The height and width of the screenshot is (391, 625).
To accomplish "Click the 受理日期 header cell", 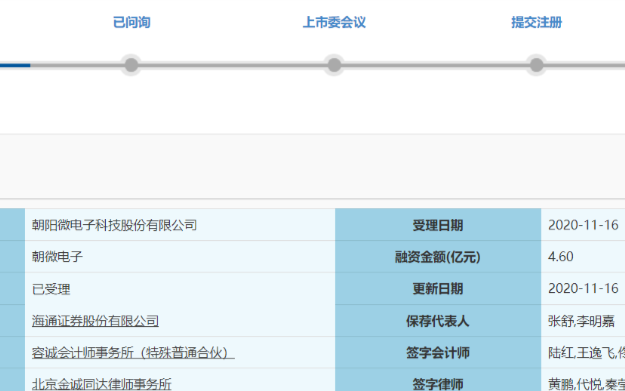I will point(438,225).
